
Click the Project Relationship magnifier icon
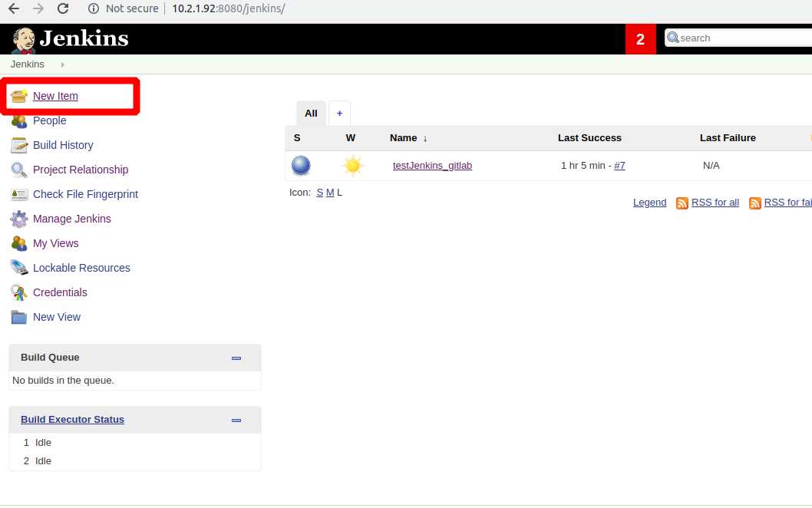19,170
